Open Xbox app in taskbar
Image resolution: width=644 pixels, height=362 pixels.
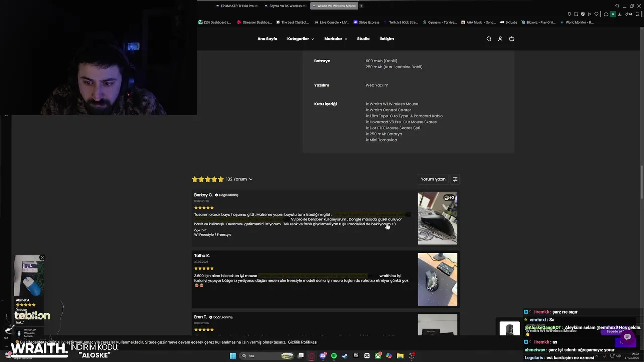tap(378, 356)
